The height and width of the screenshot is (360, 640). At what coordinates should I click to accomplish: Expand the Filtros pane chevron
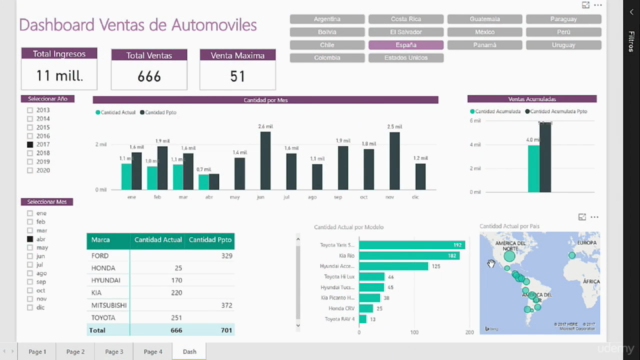tap(631, 12)
